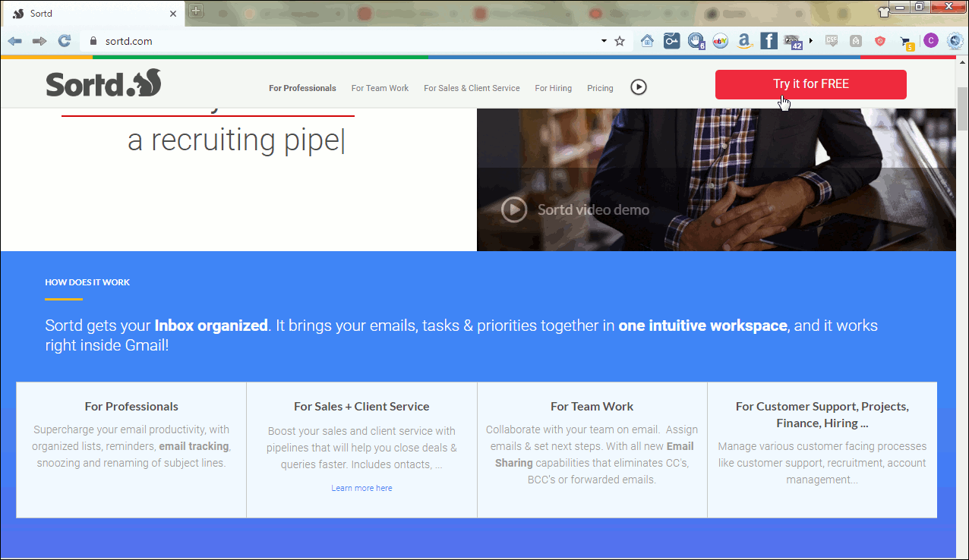Click the play circle icon in navbar
This screenshot has height=560, width=969.
(639, 87)
